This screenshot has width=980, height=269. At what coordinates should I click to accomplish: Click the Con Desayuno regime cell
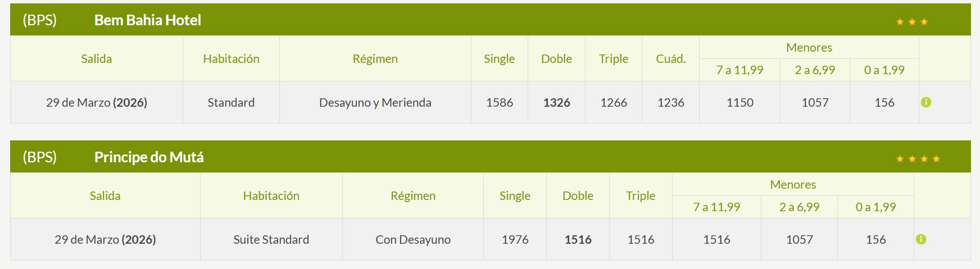click(413, 239)
